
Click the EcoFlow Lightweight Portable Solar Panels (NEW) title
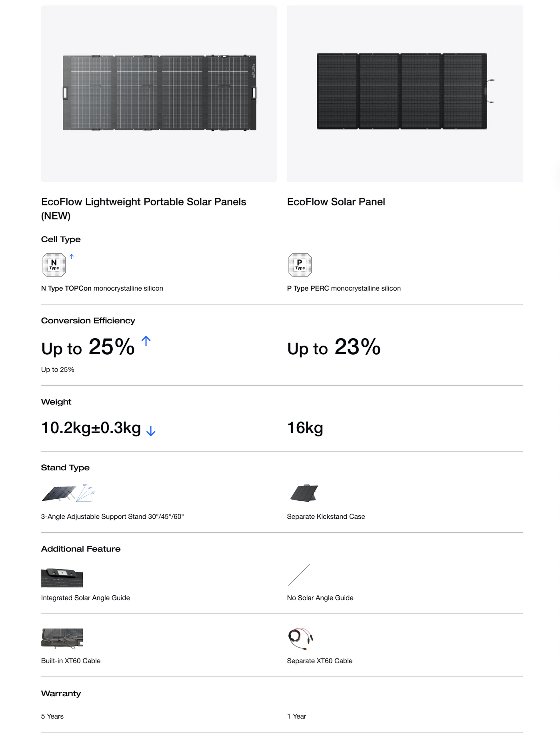pyautogui.click(x=144, y=209)
